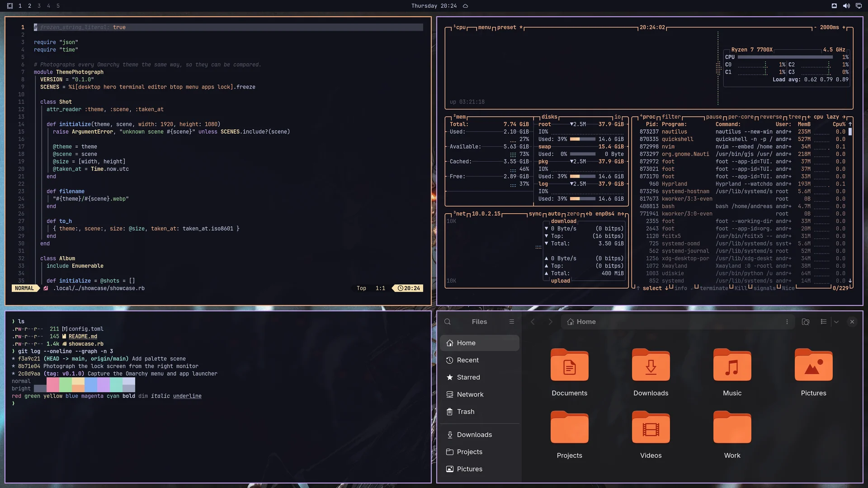
Task: Go forward with the Files forward arrow
Action: (x=550, y=322)
